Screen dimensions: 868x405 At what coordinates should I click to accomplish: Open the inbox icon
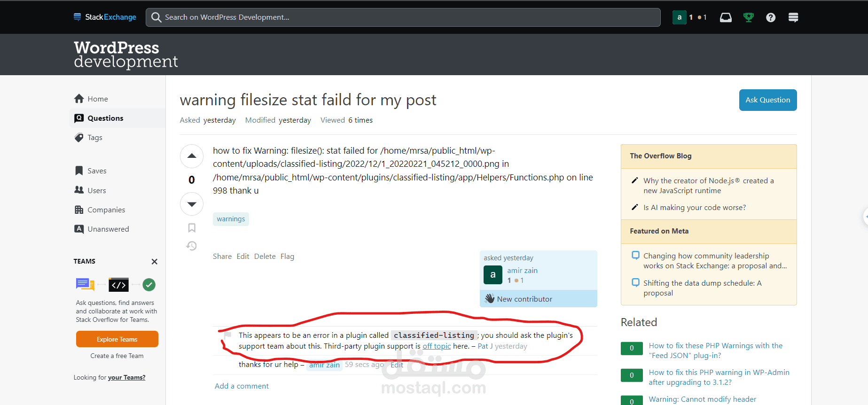726,17
